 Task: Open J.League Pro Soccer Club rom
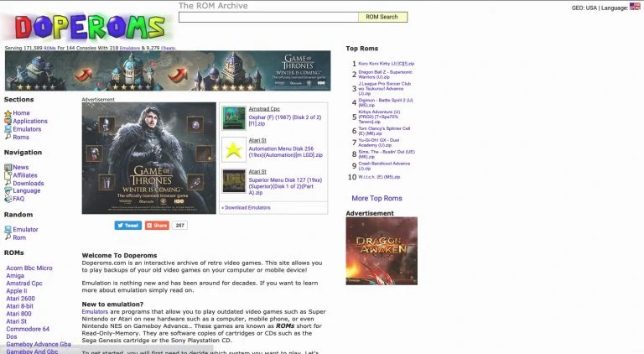[384, 89]
